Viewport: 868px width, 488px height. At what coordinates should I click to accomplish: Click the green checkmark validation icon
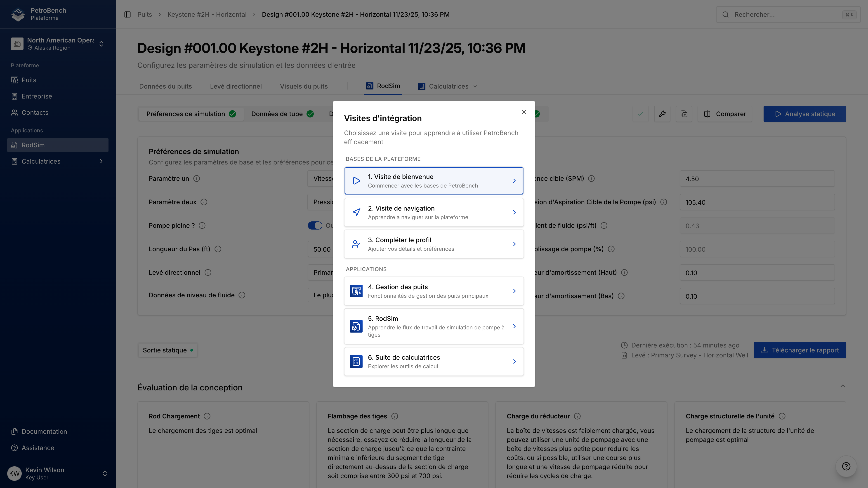coord(640,114)
